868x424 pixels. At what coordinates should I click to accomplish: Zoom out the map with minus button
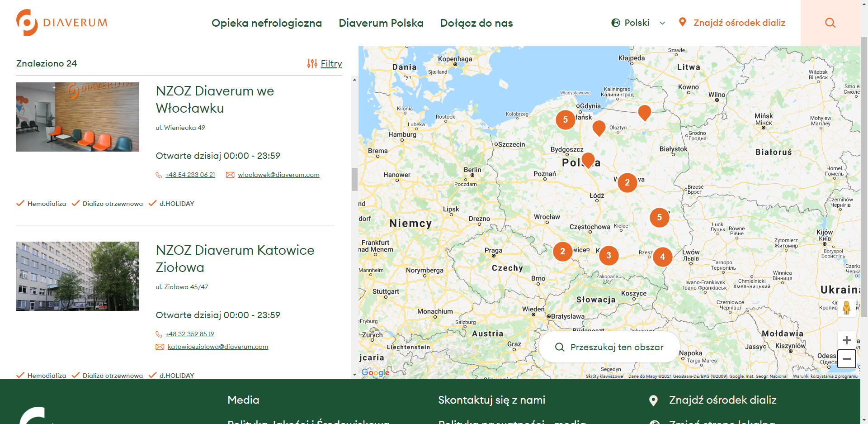point(846,359)
